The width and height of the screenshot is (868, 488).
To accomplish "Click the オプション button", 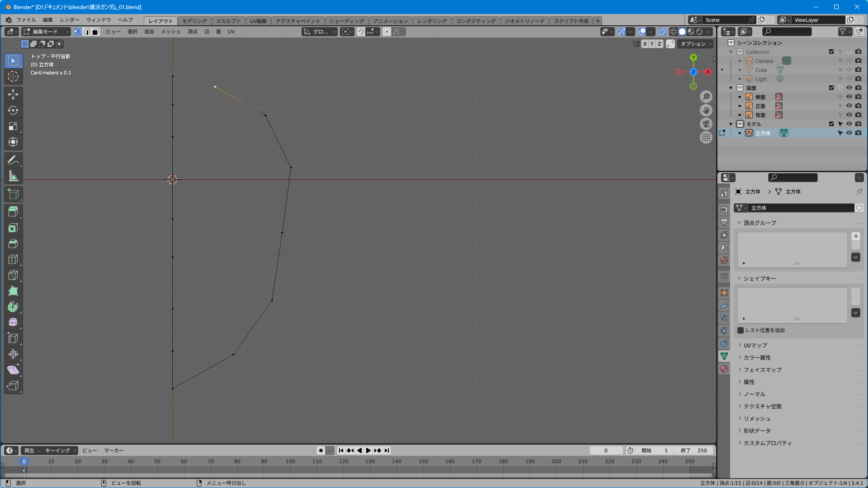I will pos(696,44).
